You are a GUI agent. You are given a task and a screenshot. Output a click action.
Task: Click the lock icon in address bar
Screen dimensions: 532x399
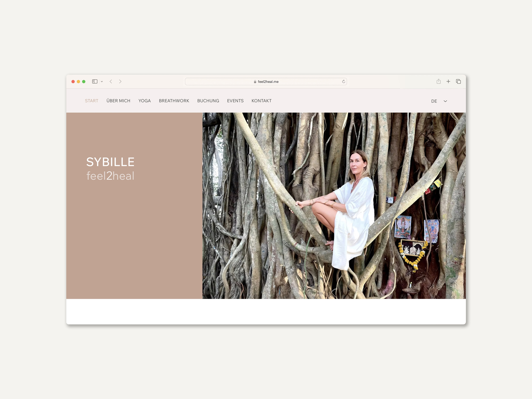255,82
